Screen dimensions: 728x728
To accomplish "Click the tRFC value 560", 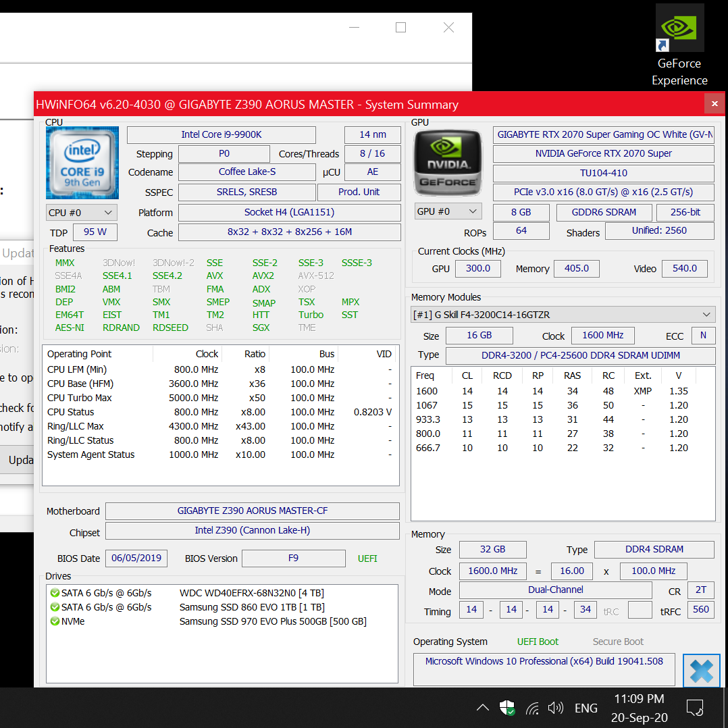I will 700,610.
